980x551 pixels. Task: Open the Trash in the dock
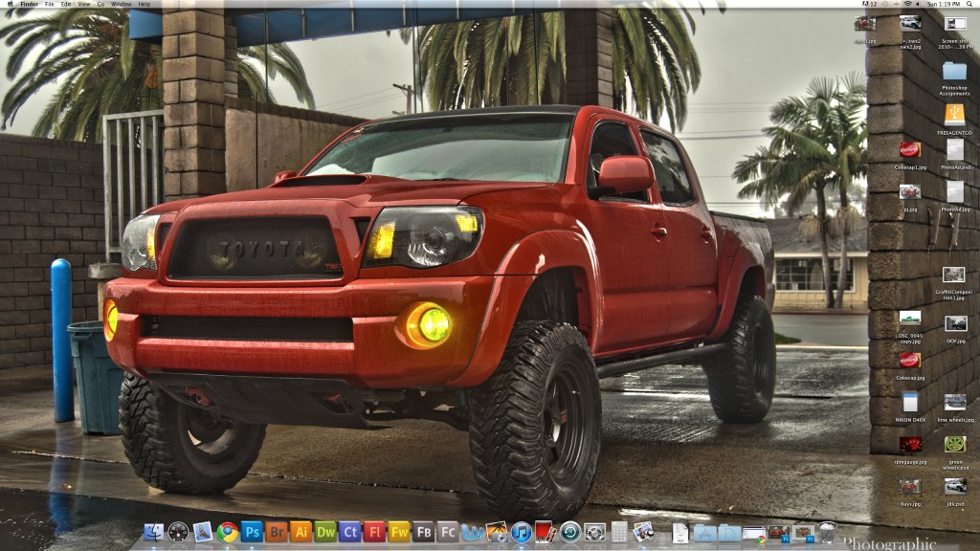[827, 532]
